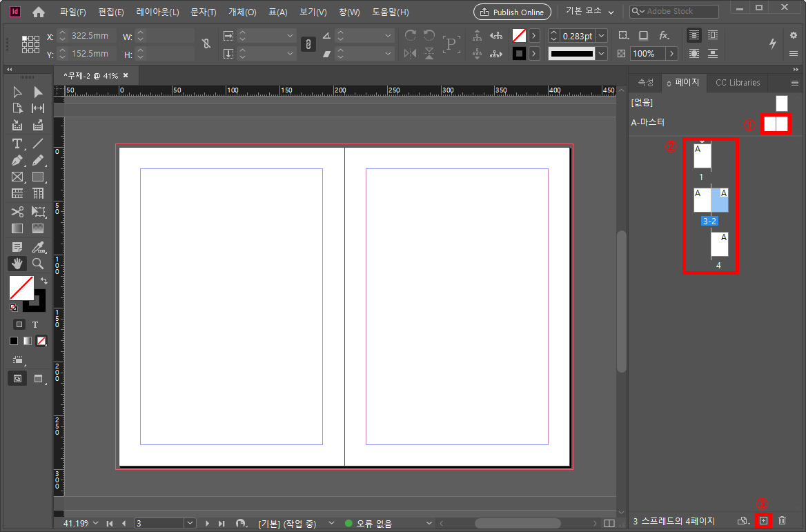Open the stroke weight dropdown
Viewport: 806px width, 532px height.
[602, 36]
